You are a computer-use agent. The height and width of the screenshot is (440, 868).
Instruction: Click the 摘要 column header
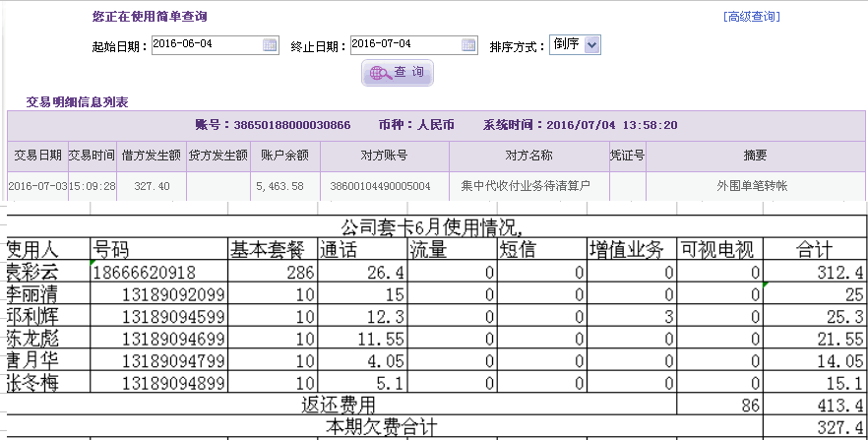pyautogui.click(x=755, y=156)
